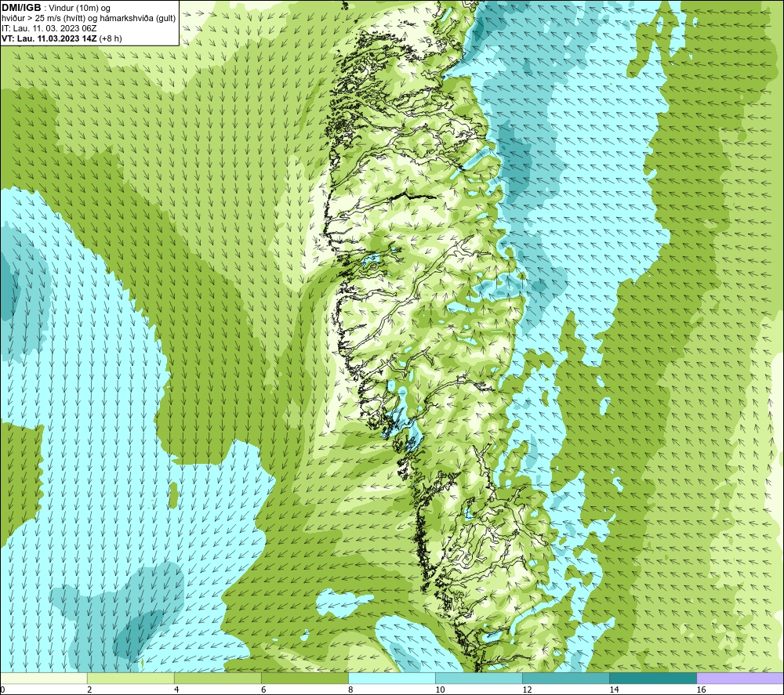This screenshot has width=784, height=695.
Task: Click the medium green 4–6 m/s legend swatch
Action: (217, 679)
